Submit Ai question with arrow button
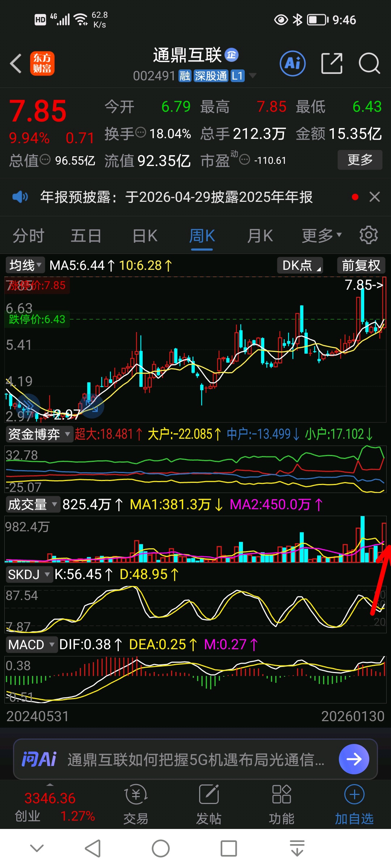The image size is (391, 868). point(354,759)
